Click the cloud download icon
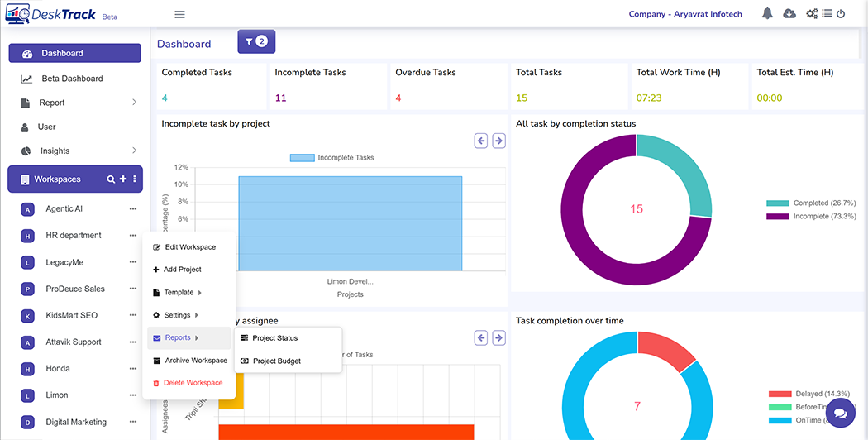The image size is (868, 440). [789, 14]
